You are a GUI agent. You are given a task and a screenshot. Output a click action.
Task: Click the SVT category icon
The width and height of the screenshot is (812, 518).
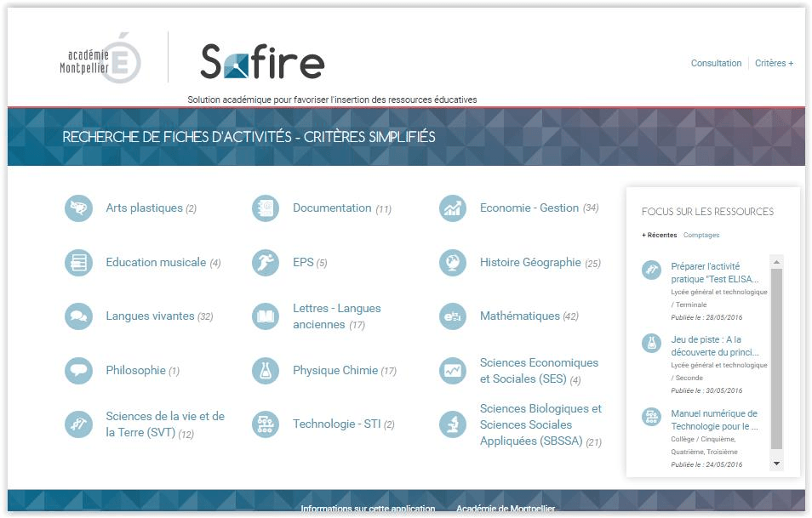pos(78,424)
